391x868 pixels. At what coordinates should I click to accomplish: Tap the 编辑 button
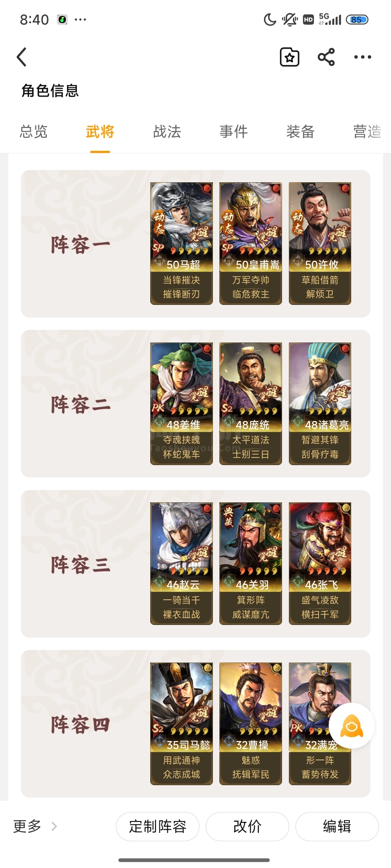point(337,826)
